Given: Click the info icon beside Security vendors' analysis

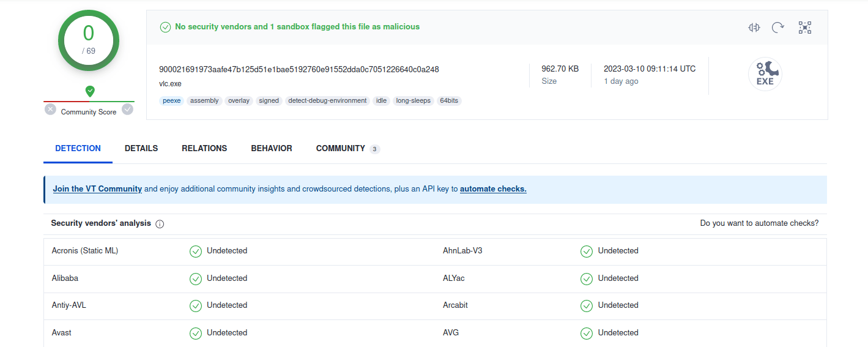Looking at the screenshot, I should click(160, 224).
